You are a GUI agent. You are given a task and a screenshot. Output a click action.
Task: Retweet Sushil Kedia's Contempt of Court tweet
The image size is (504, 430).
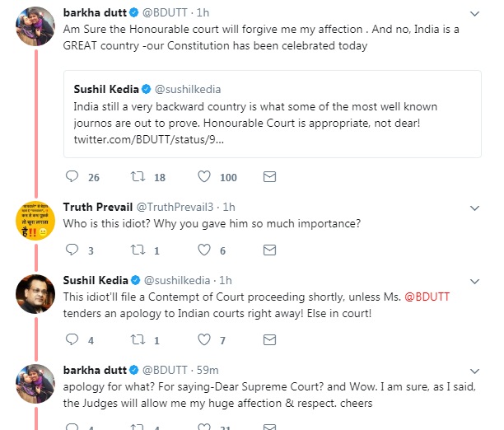click(138, 339)
